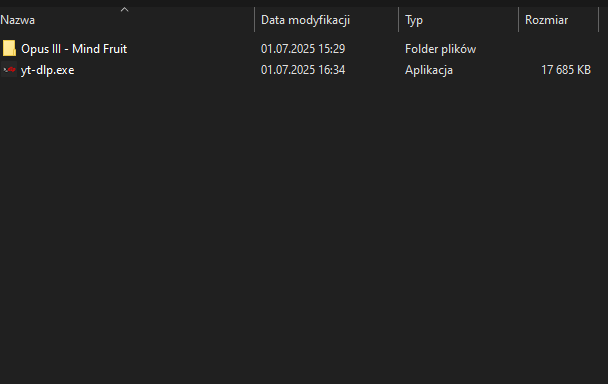Sort files by the Nazwa column
The height and width of the screenshot is (384, 608).
pos(17,20)
